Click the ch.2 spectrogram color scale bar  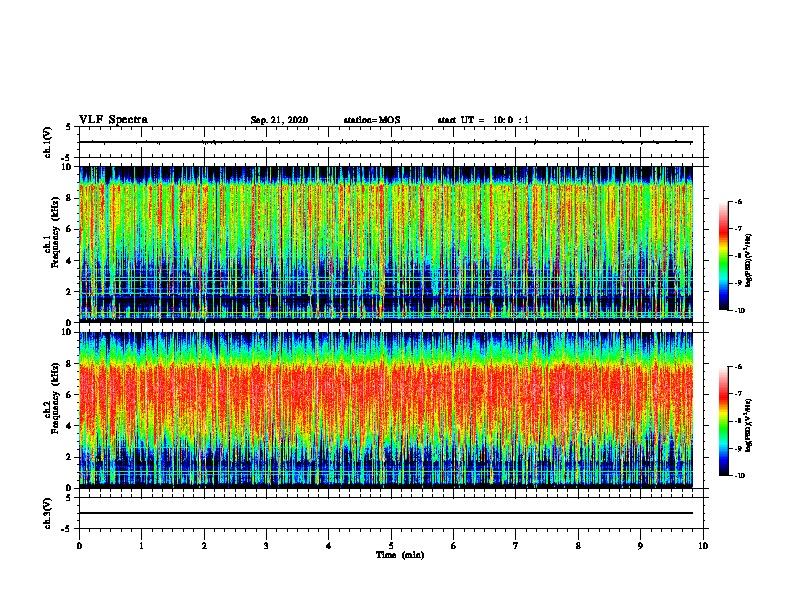point(724,421)
